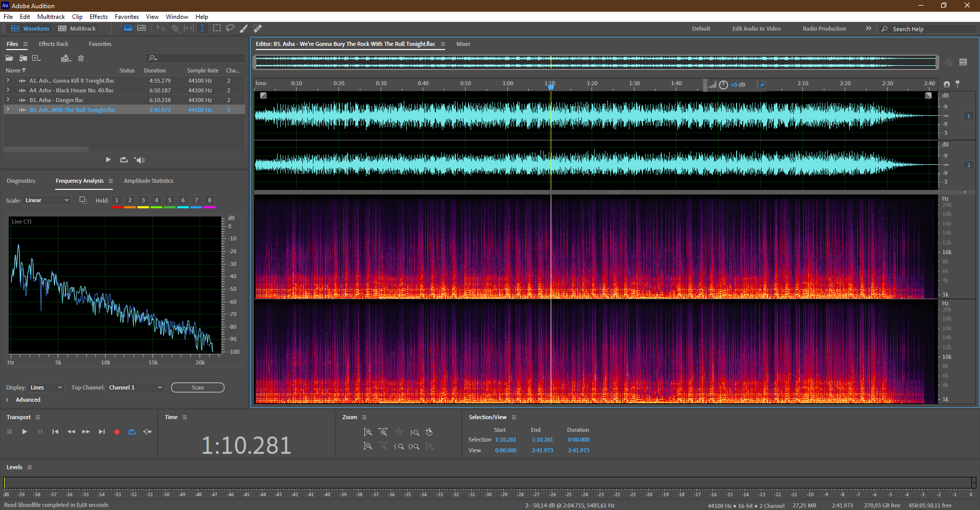980x510 pixels.
Task: Open the Favorites menu
Action: coord(127,17)
